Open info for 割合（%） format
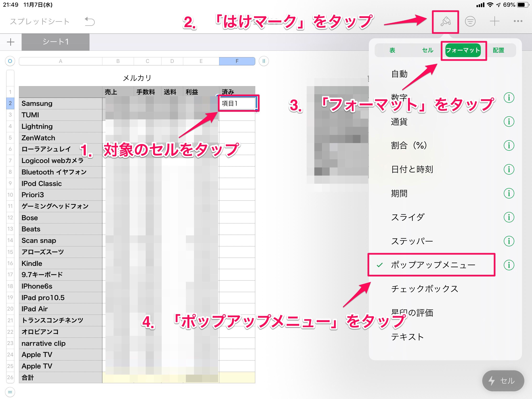 click(x=509, y=145)
